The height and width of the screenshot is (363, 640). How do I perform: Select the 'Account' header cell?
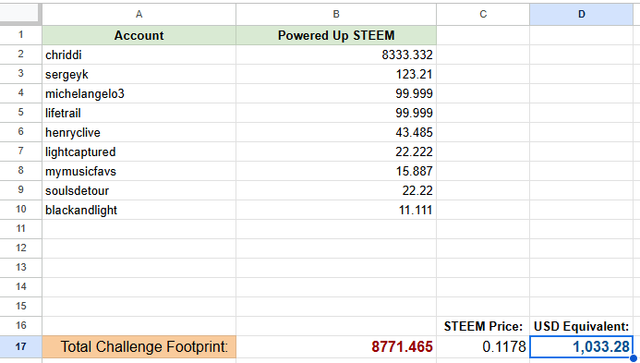(x=139, y=36)
